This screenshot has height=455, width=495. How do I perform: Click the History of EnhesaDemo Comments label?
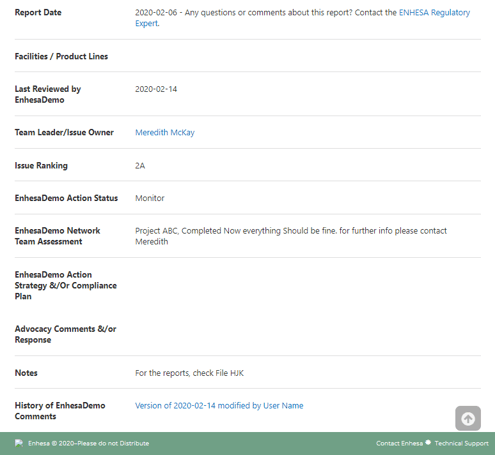pyautogui.click(x=60, y=411)
